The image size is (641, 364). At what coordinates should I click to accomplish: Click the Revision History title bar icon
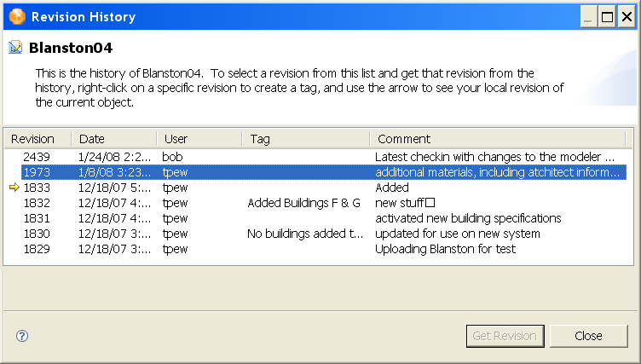coord(16,16)
